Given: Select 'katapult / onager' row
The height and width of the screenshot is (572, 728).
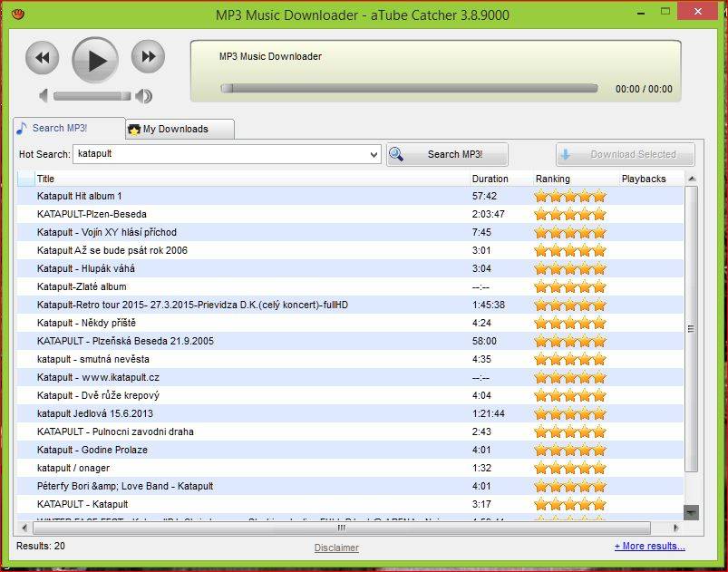Looking at the screenshot, I should point(350,468).
